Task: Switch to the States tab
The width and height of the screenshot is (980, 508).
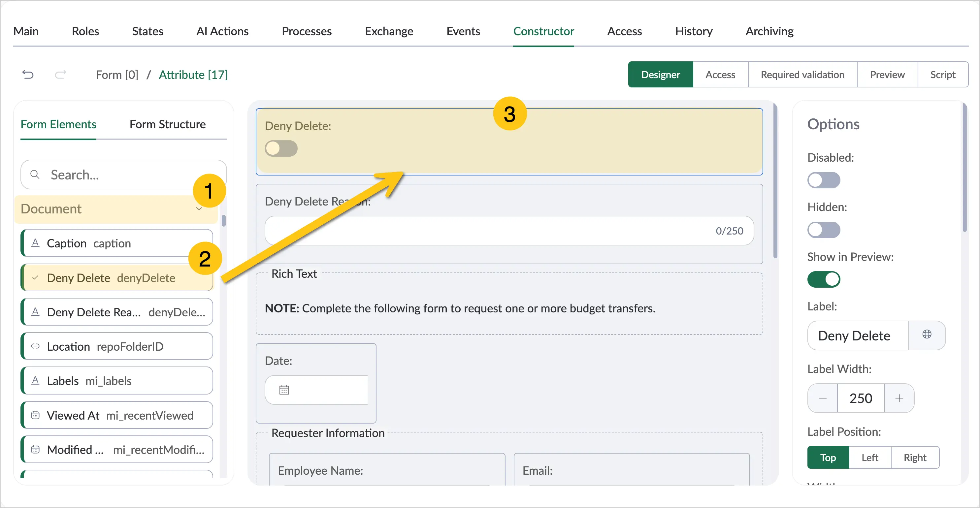Action: [147, 31]
